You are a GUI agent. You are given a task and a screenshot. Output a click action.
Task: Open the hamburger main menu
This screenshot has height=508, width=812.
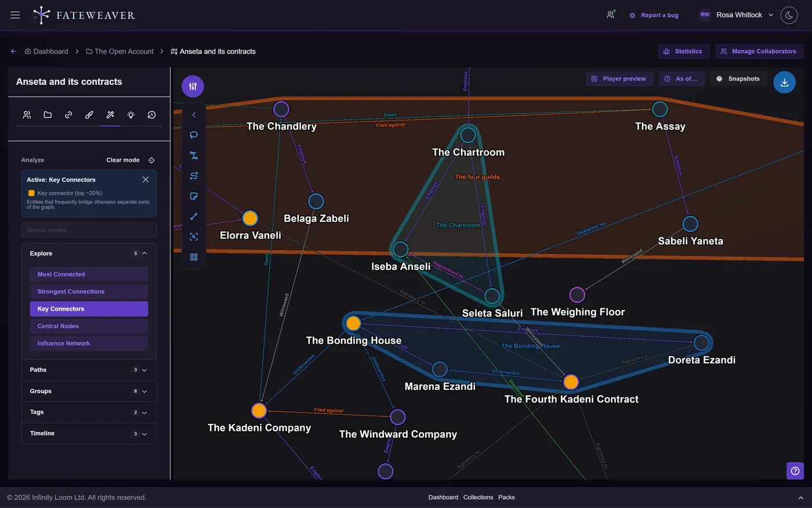pyautogui.click(x=15, y=15)
